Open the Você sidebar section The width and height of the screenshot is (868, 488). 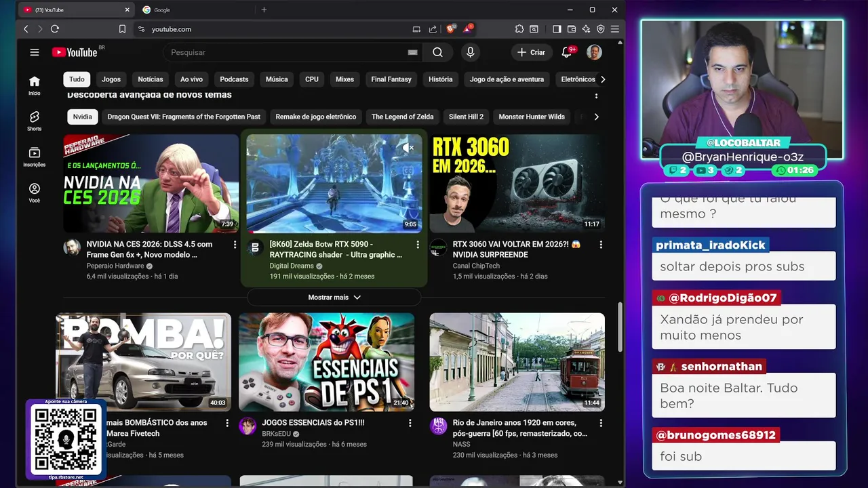pyautogui.click(x=35, y=192)
